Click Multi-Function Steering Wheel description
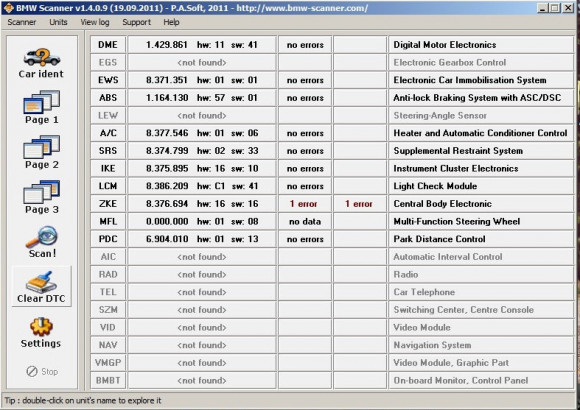 pos(456,221)
